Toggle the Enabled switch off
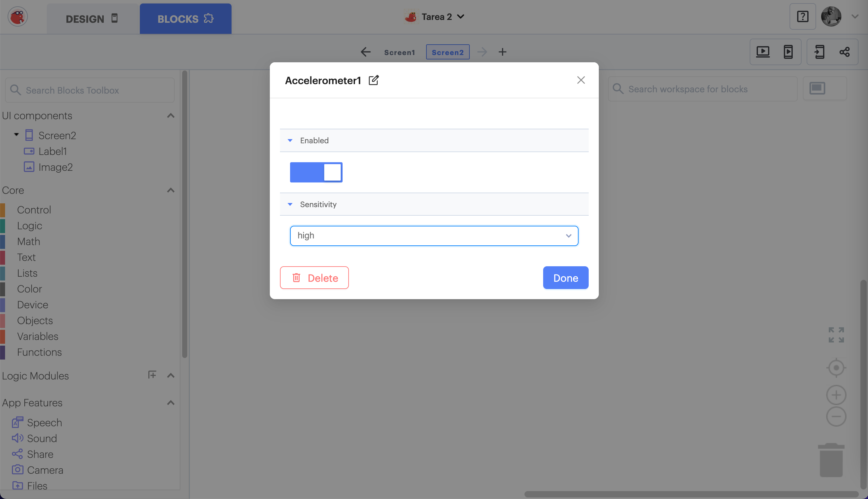The width and height of the screenshot is (868, 499). (x=316, y=172)
